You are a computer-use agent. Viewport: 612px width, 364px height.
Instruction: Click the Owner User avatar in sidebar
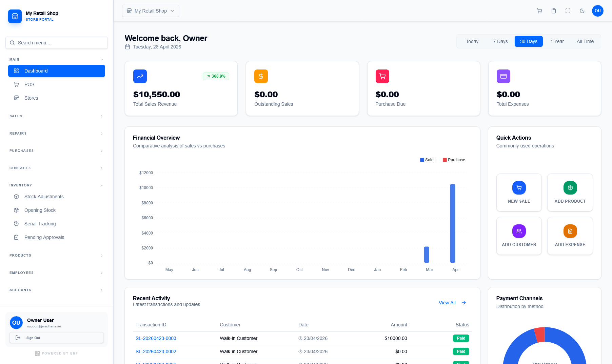pyautogui.click(x=16, y=323)
